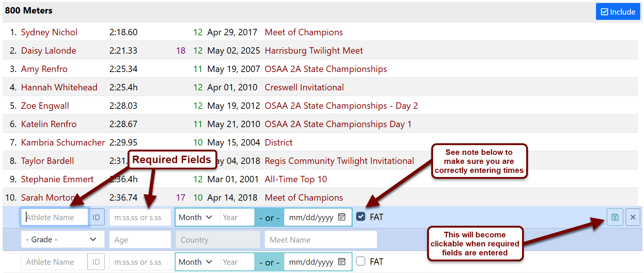
Task: Open the first Month dropdown
Action: tap(197, 217)
